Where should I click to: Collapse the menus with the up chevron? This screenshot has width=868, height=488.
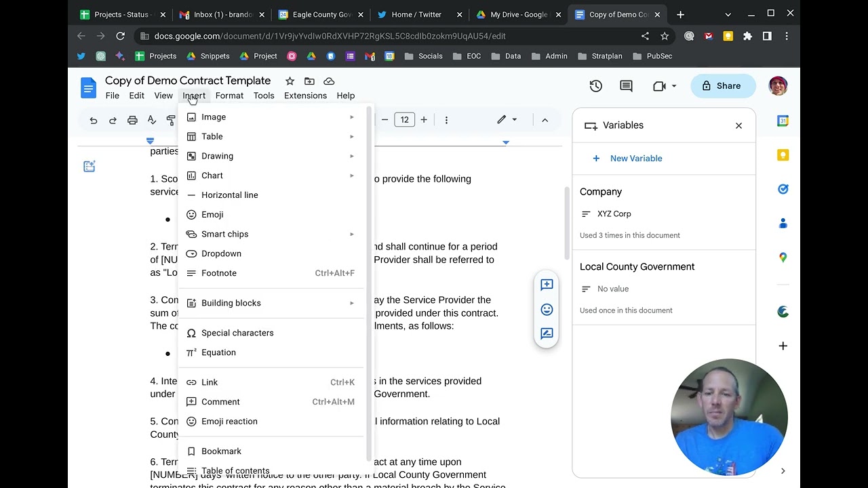[x=545, y=120]
